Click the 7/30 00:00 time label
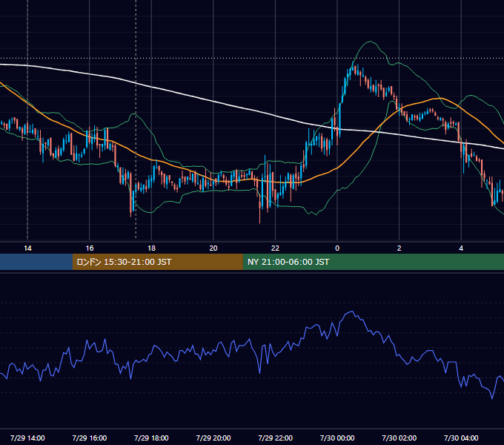This screenshot has width=504, height=445. coord(337,438)
